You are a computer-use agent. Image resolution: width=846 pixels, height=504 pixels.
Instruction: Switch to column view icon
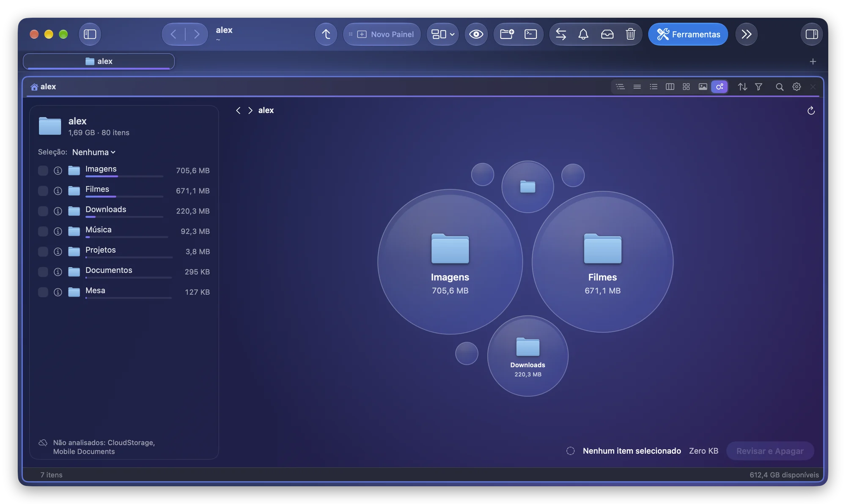(x=670, y=87)
